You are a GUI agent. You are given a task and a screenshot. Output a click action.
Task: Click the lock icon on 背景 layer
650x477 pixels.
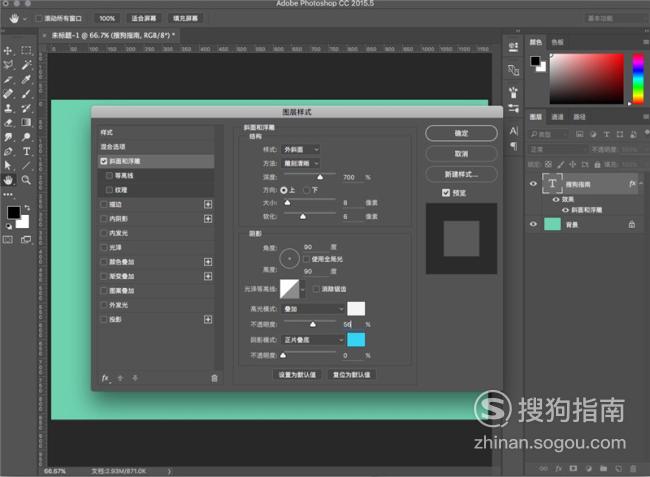click(x=631, y=224)
